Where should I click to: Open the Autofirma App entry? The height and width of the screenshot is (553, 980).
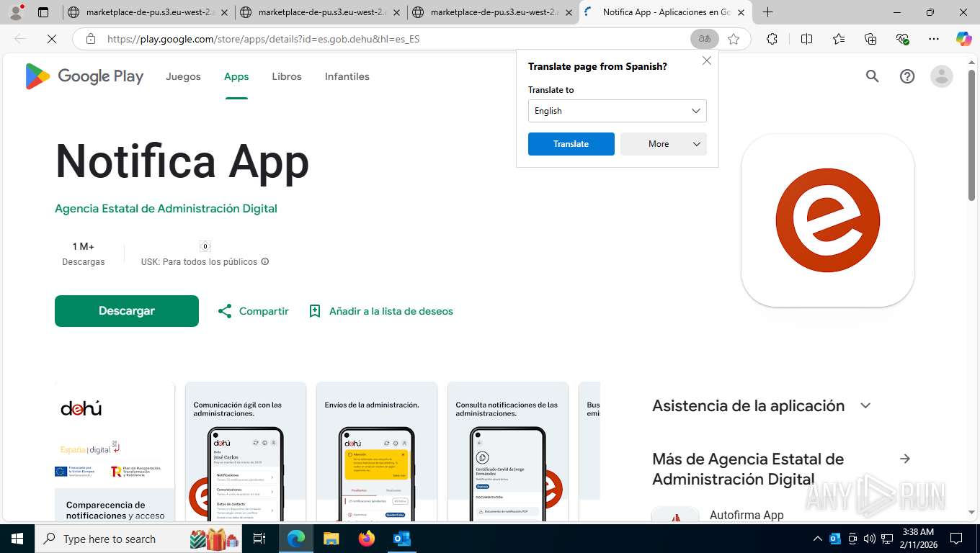point(747,515)
